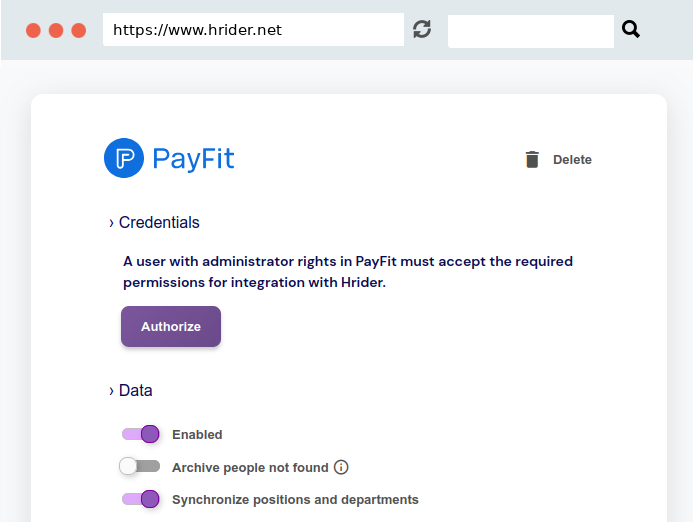Enable the Archive people not found switch
Viewport: 693px width, 523px height.
point(140,466)
